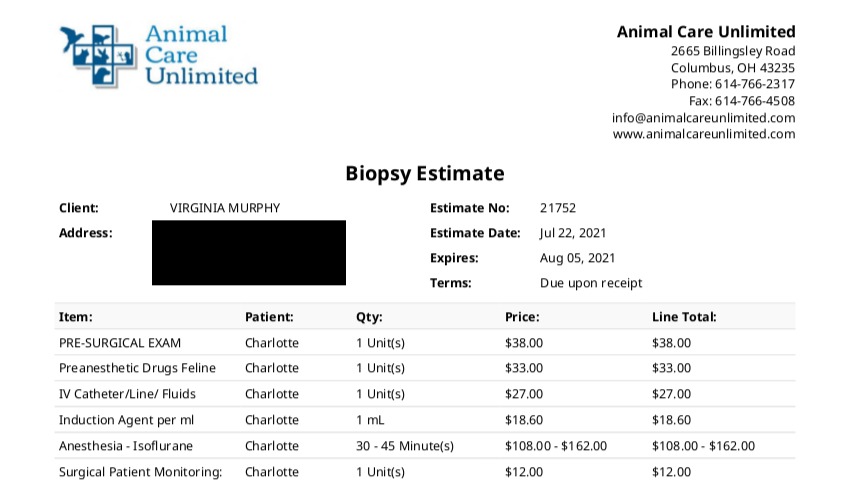Screen dimensions: 850x480
Task: Click the redacted black address box
Action: 249,252
